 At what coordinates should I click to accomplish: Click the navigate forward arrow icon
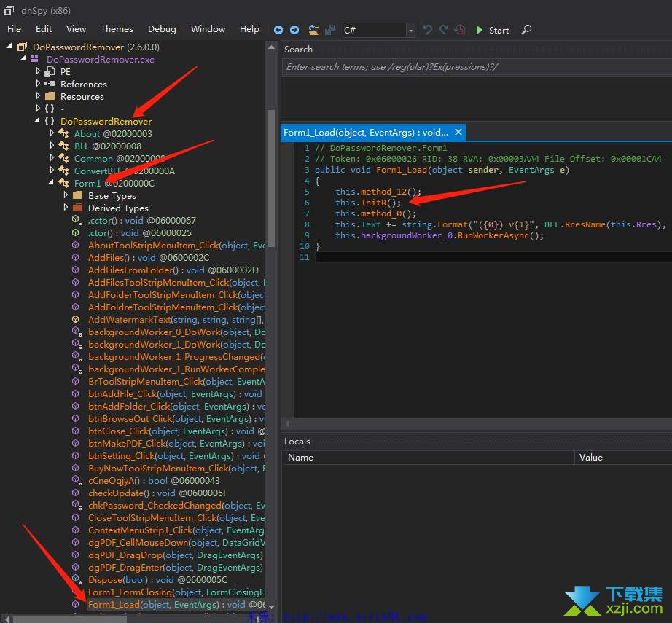pos(294,30)
